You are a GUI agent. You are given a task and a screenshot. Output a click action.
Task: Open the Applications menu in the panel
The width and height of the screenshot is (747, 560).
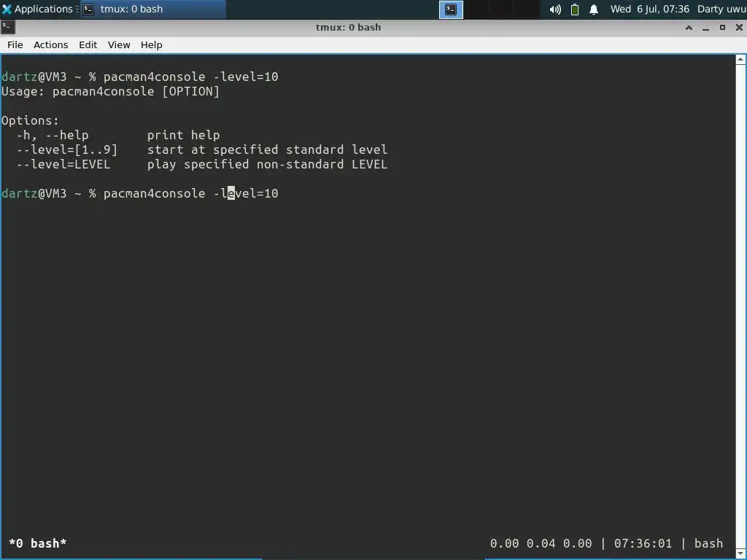coord(39,9)
